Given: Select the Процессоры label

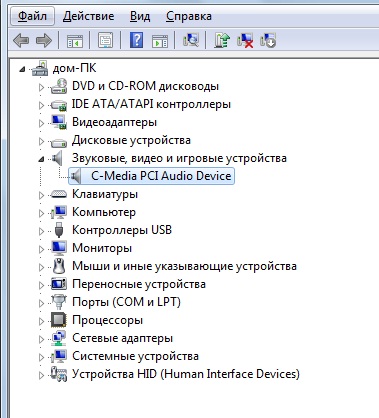Looking at the screenshot, I should [x=107, y=320].
